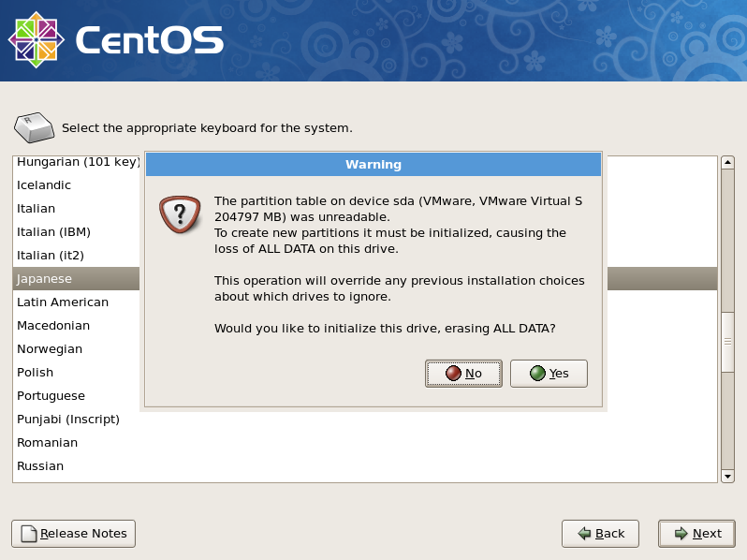Click the keyboard key icon
Viewport: 747px width, 560px height.
(35, 127)
